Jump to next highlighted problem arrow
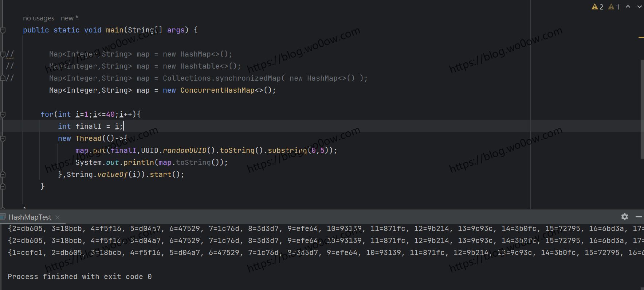Image resolution: width=644 pixels, height=290 pixels. [639, 7]
